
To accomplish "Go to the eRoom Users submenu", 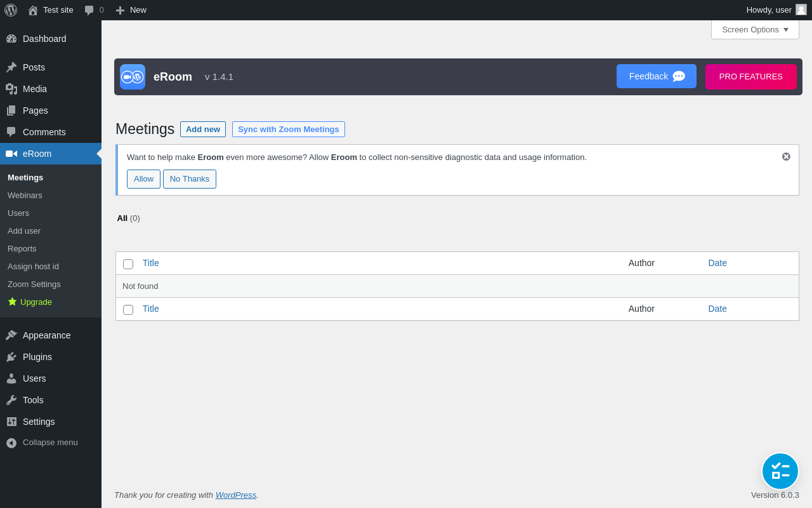I will [18, 213].
